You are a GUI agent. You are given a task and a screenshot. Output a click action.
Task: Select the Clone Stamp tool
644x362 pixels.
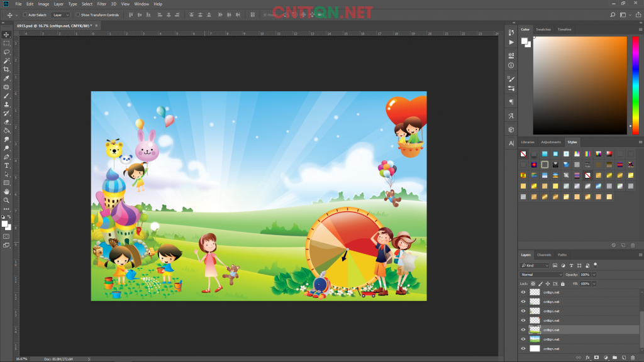coord(6,104)
